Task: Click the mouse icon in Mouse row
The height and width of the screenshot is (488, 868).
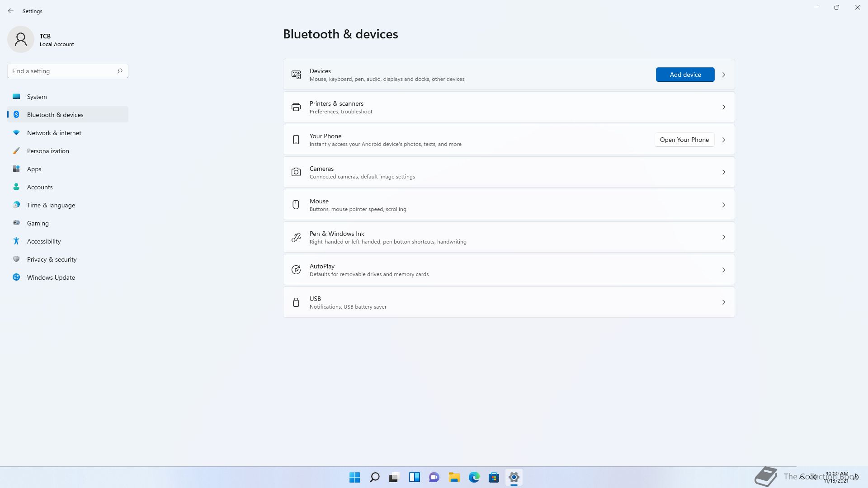Action: click(296, 205)
